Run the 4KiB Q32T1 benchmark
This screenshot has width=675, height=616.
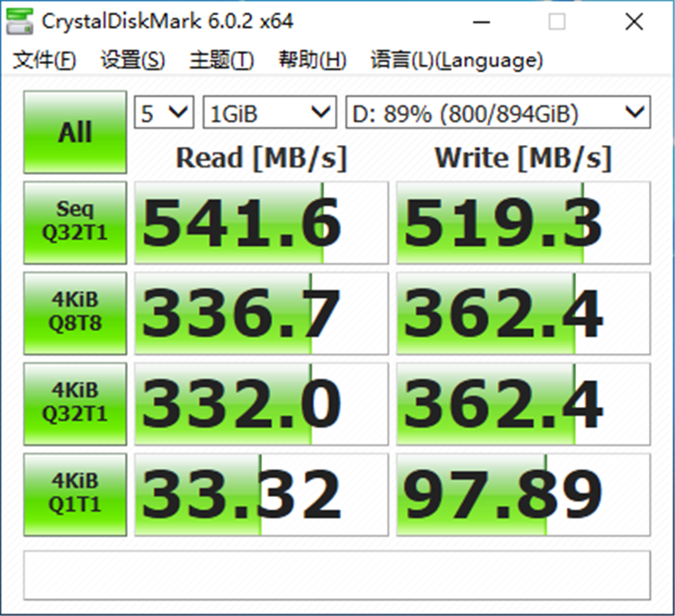pos(76,403)
